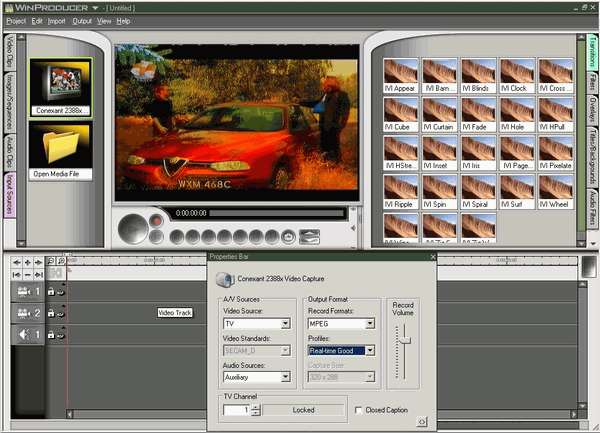
Task: Click the large jog wheel control
Action: click(x=132, y=230)
